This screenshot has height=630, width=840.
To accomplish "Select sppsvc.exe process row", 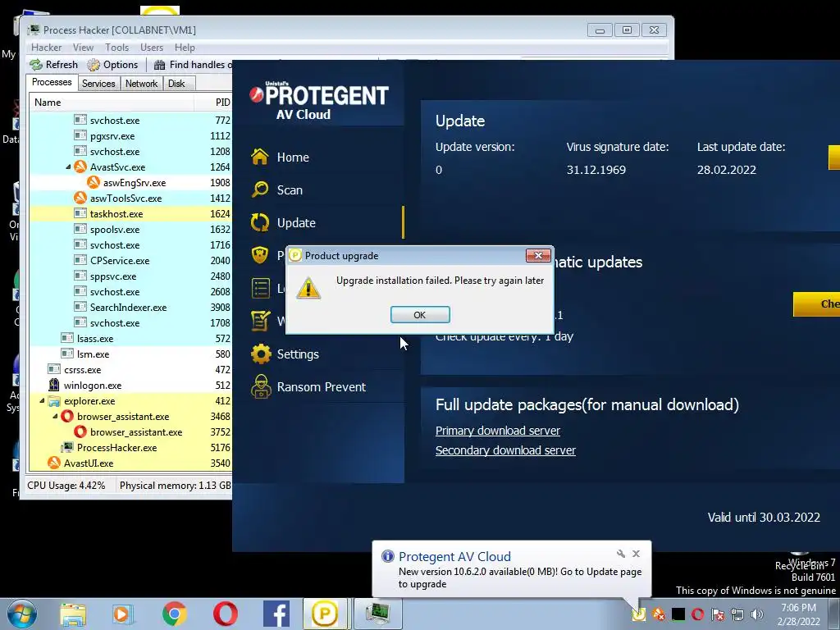I will (130, 276).
